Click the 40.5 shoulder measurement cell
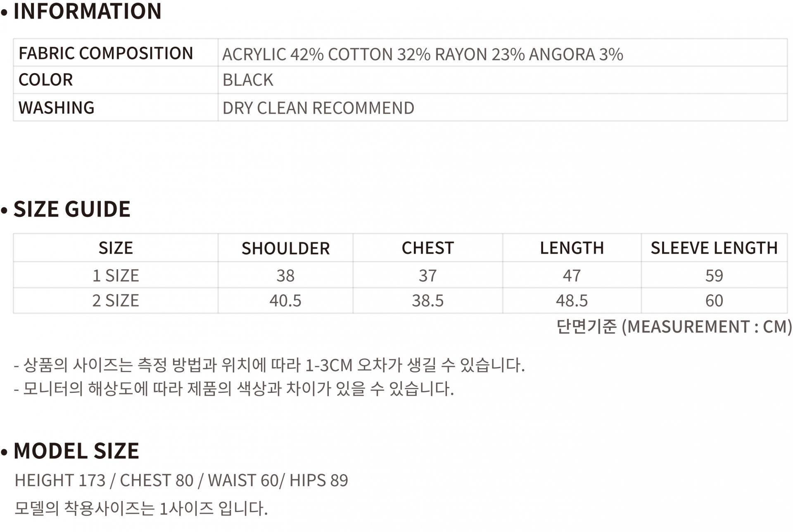Screen dimensions: 793x532 [x=285, y=301]
